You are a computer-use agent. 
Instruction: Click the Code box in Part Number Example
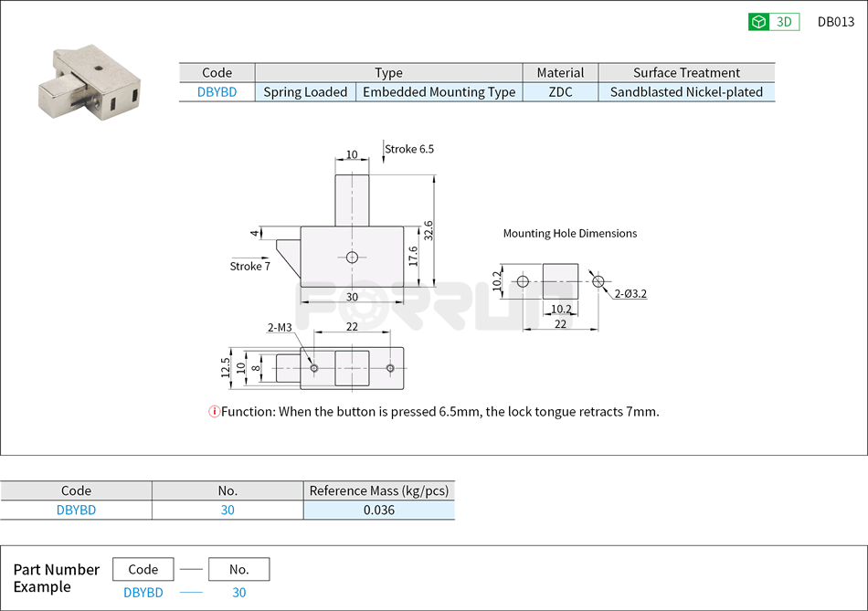[143, 568]
